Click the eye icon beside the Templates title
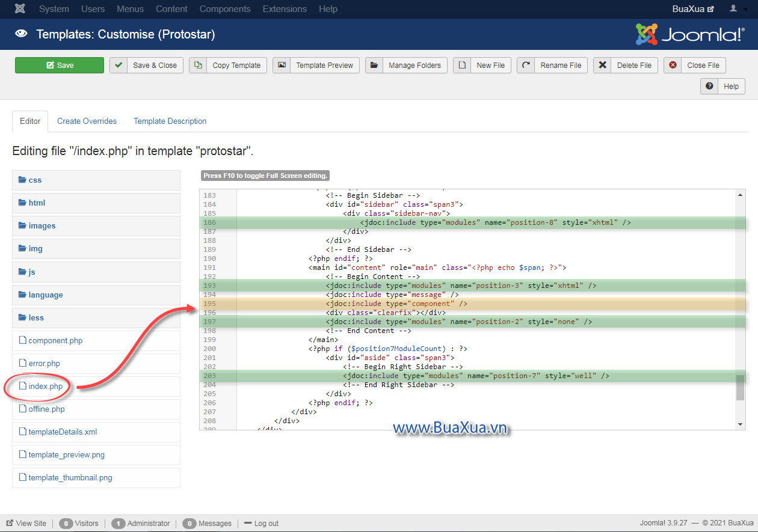 [22, 34]
